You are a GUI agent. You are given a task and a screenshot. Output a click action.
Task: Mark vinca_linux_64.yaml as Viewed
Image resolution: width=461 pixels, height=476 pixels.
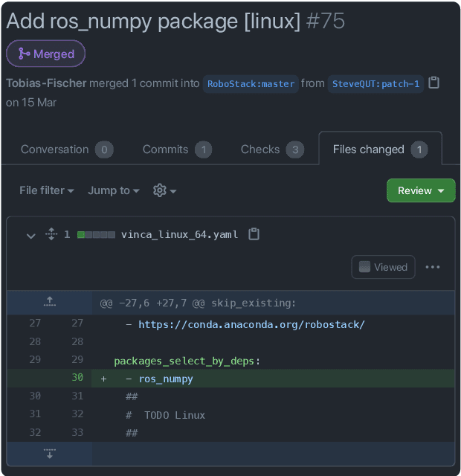coord(383,267)
